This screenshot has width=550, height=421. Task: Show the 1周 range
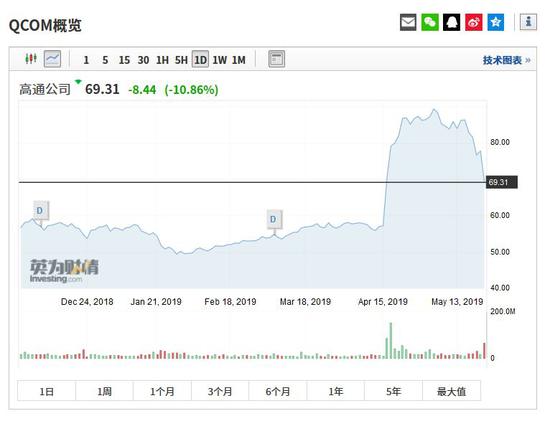click(104, 391)
